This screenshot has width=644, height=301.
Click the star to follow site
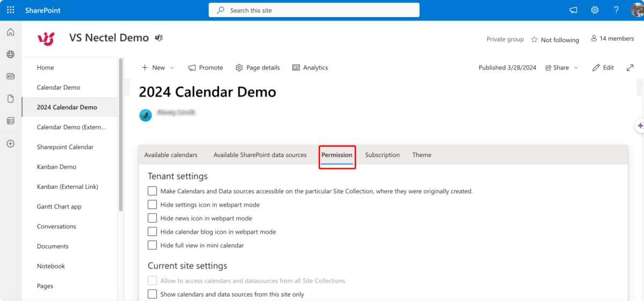(534, 40)
